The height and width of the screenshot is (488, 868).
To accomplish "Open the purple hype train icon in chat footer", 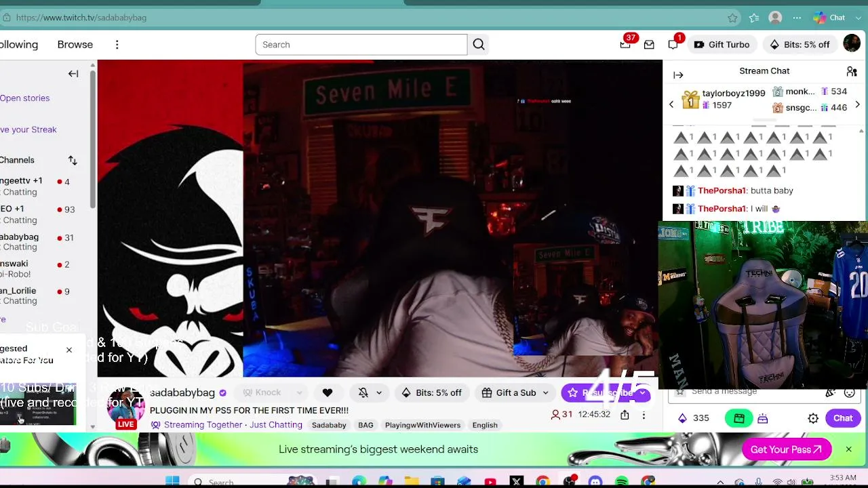I will pos(763,419).
